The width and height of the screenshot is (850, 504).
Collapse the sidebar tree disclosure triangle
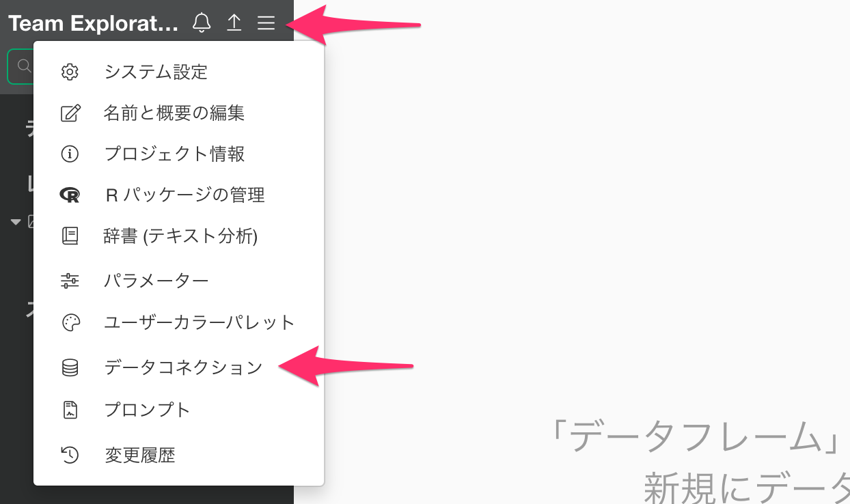tap(16, 221)
